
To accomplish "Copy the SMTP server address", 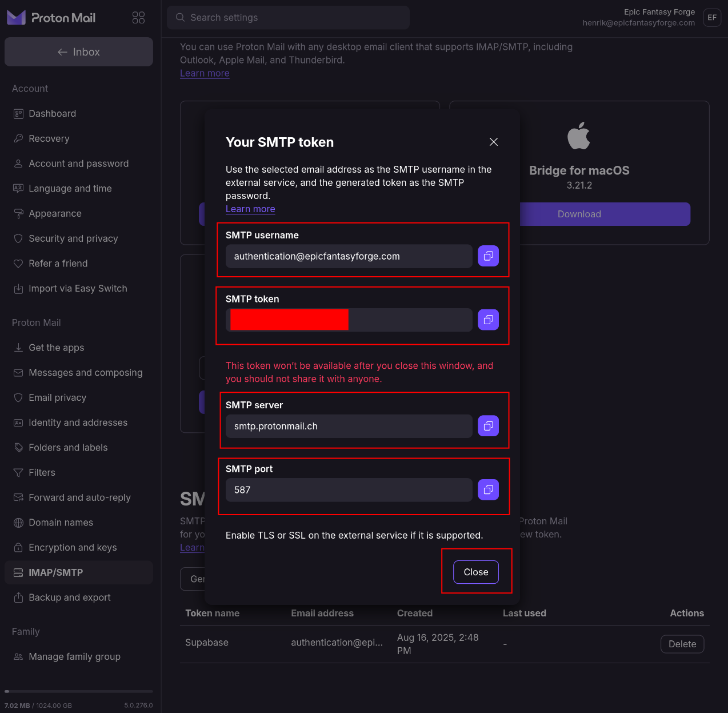I will pos(488,426).
